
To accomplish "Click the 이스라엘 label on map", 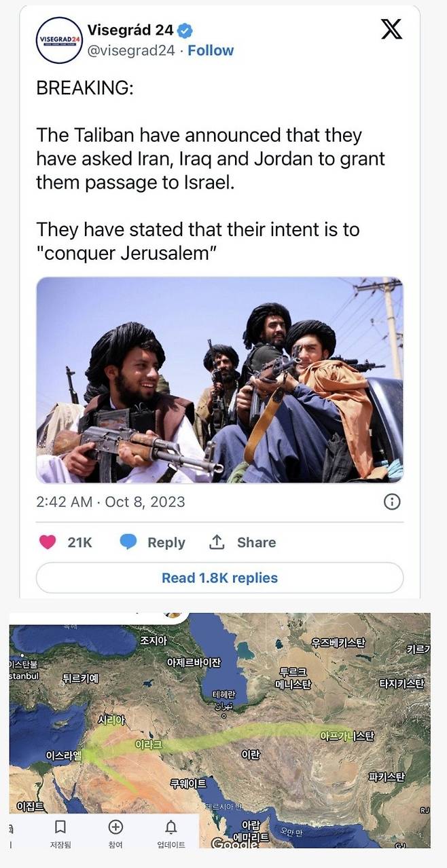I will [64, 755].
